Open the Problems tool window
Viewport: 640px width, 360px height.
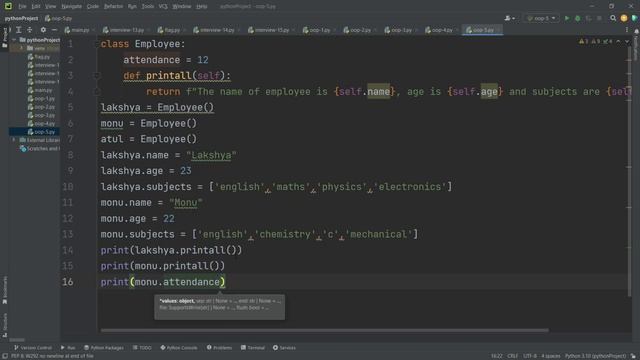(219, 348)
